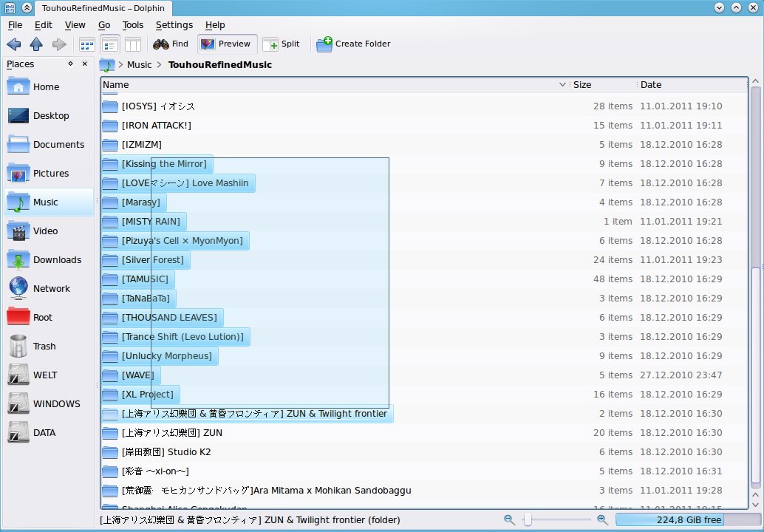The height and width of the screenshot is (532, 764).
Task: Open the Settings menu
Action: click(x=174, y=25)
